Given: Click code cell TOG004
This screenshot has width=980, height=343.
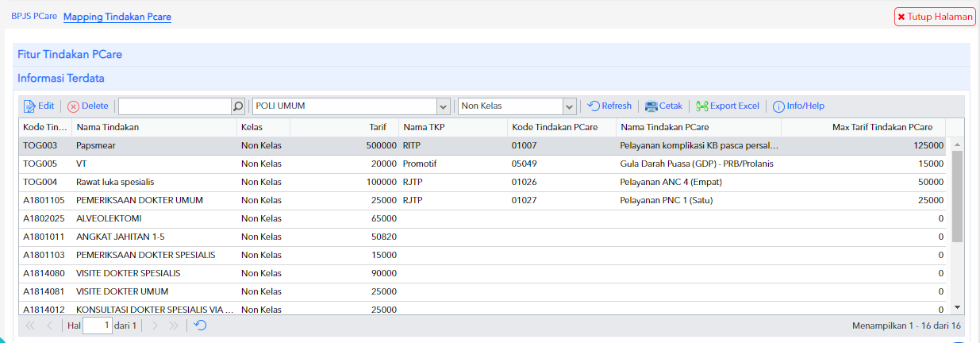Looking at the screenshot, I should click(x=45, y=183).
